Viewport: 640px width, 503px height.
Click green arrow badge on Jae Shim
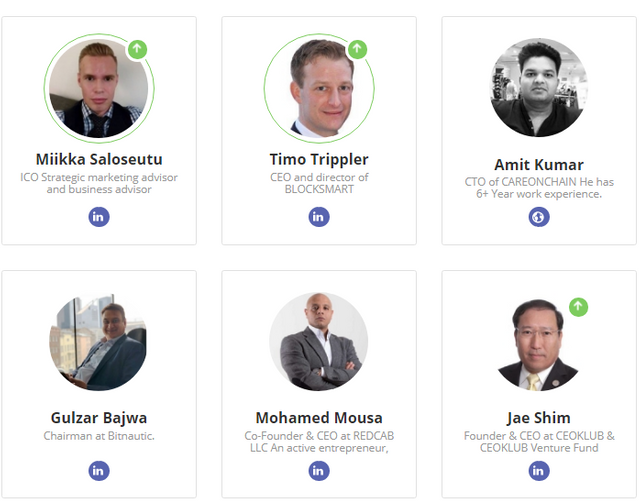pyautogui.click(x=578, y=306)
